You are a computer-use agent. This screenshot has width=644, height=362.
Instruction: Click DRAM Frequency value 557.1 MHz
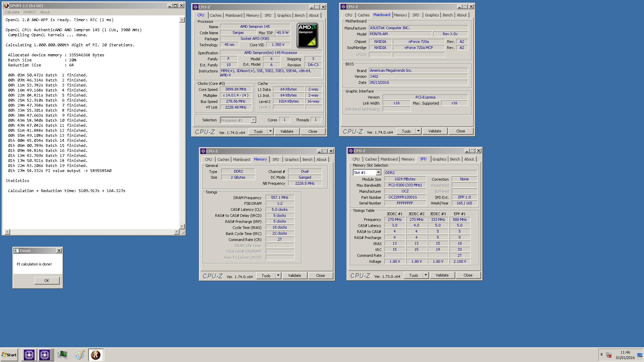point(280,197)
